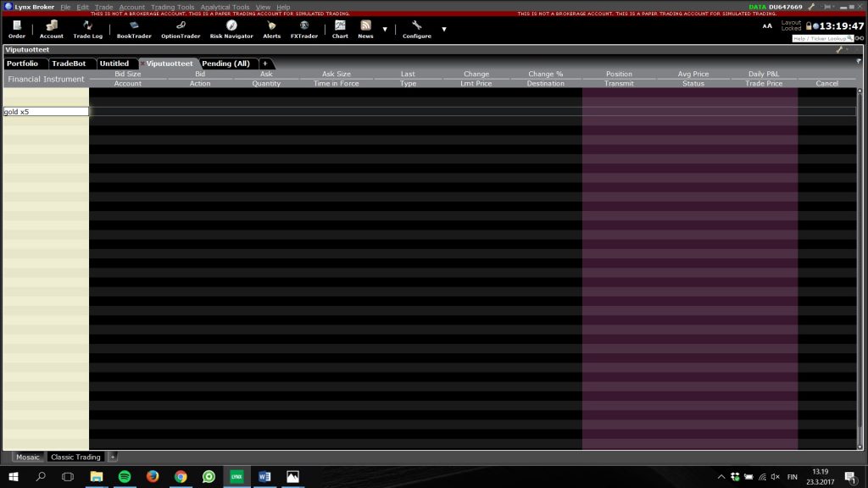
Task: Open the Order ticket toolbar icon
Action: [x=17, y=30]
